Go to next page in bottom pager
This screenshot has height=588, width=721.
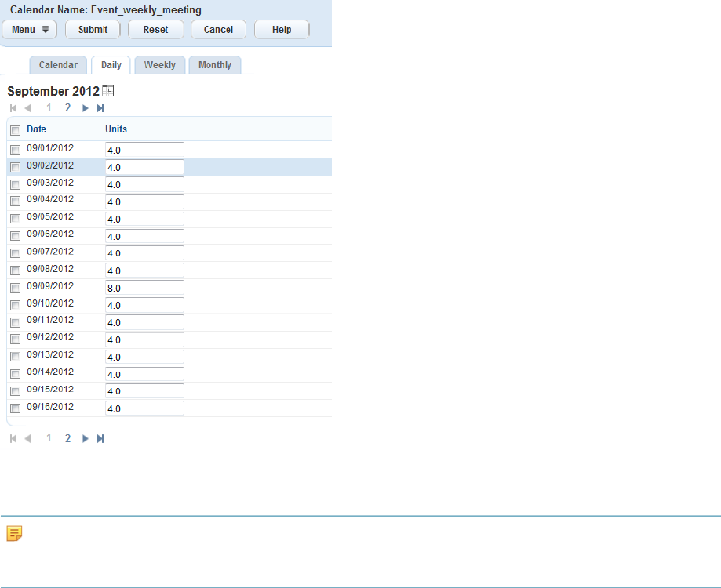click(x=85, y=439)
